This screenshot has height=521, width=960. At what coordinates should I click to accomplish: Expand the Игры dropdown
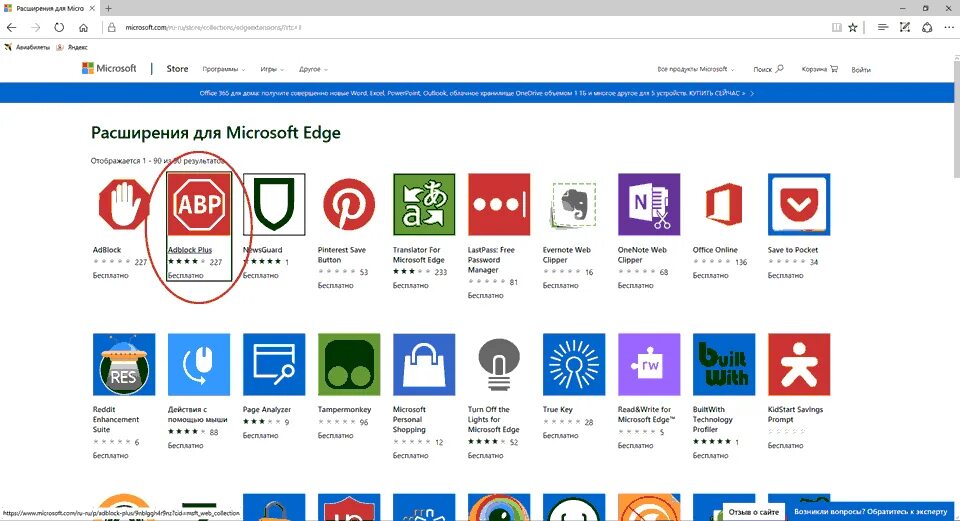[272, 69]
